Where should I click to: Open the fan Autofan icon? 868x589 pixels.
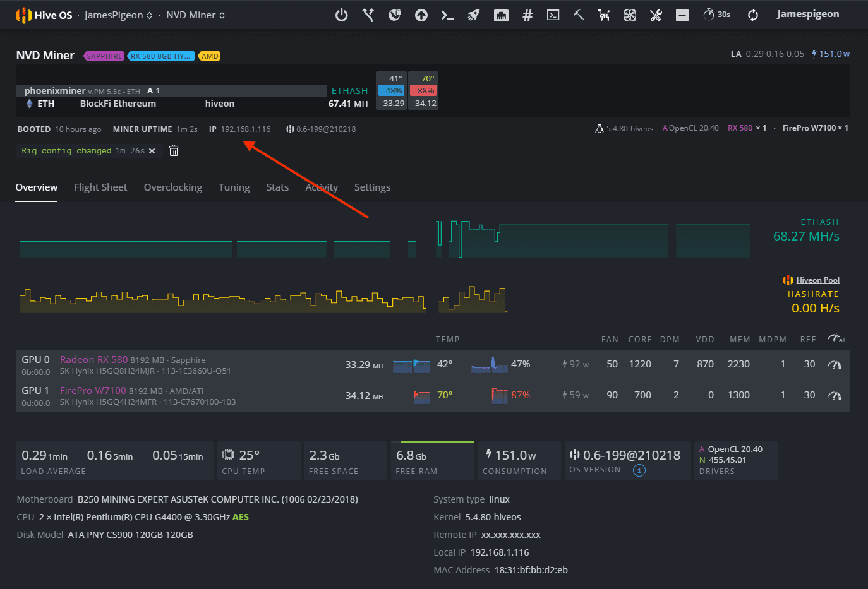point(630,15)
